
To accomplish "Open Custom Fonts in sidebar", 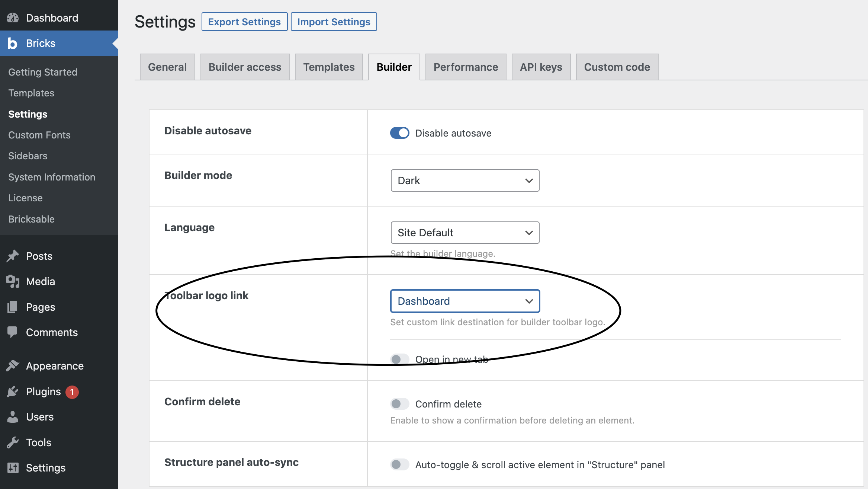I will pyautogui.click(x=39, y=135).
